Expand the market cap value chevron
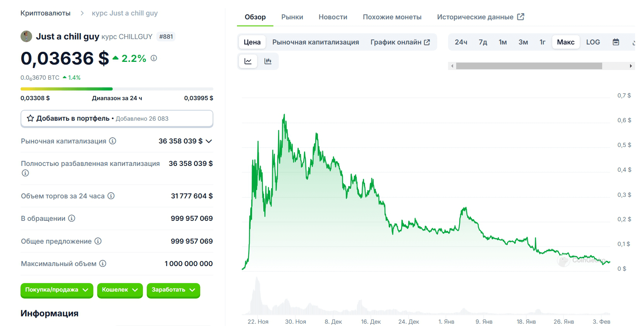This screenshot has width=644, height=326. click(209, 141)
